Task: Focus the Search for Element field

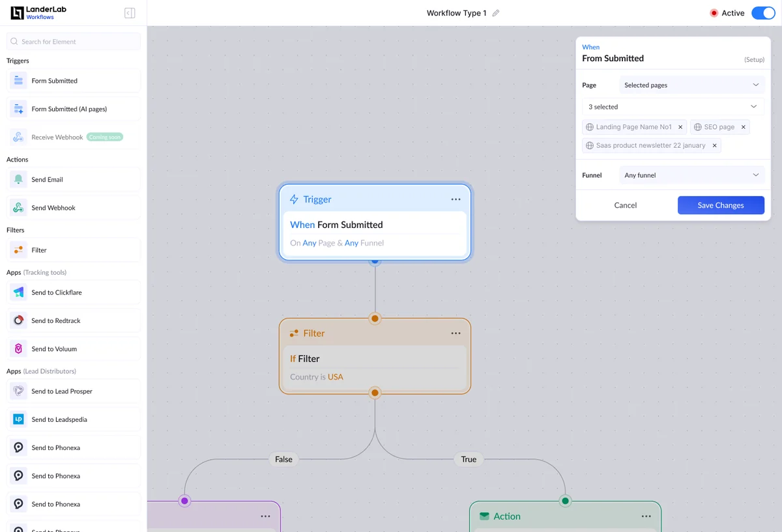Action: click(x=74, y=42)
